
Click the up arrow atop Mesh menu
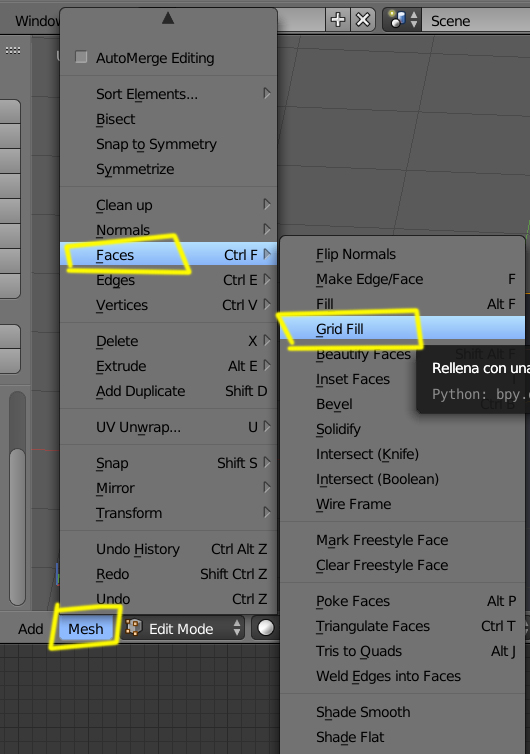click(x=168, y=18)
